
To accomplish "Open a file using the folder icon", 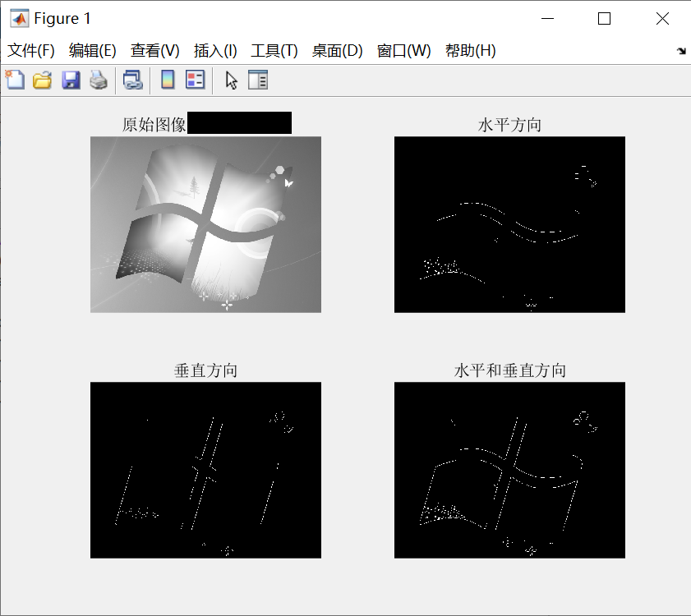I will [x=42, y=80].
